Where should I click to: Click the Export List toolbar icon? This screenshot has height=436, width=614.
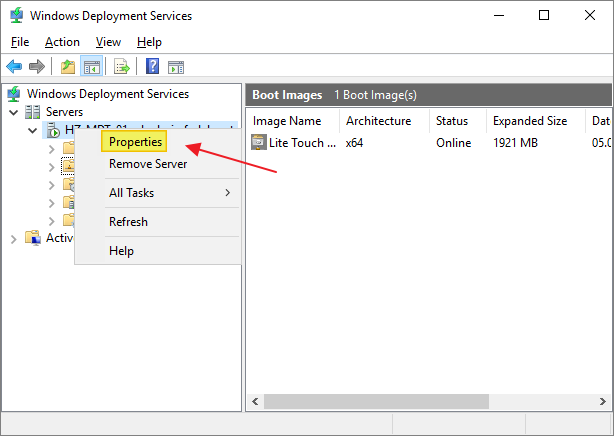tap(121, 67)
